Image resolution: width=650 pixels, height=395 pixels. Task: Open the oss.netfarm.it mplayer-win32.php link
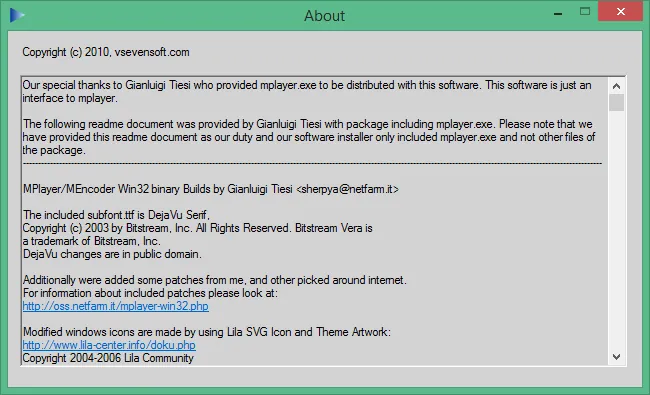click(x=115, y=306)
